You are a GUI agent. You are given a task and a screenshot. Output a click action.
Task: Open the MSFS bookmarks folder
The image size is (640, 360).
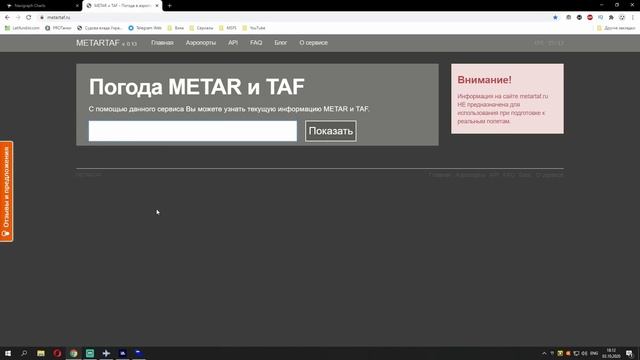pos(228,28)
